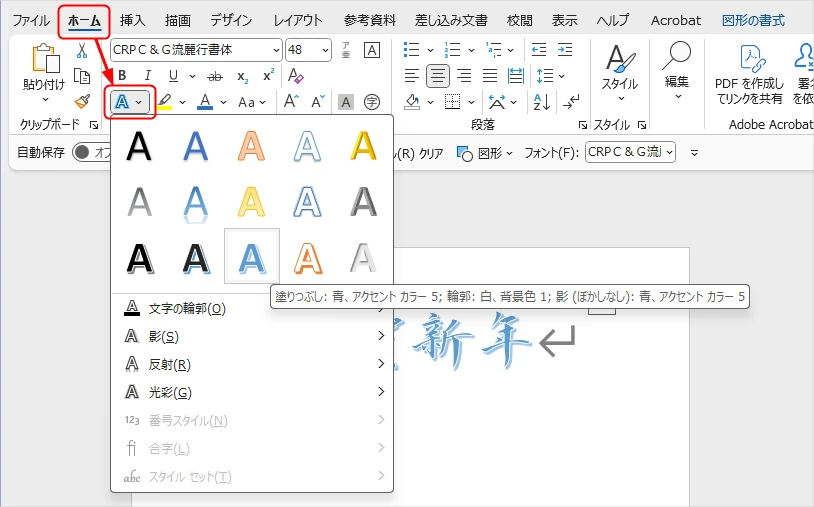Toggle center alignment button

click(438, 76)
